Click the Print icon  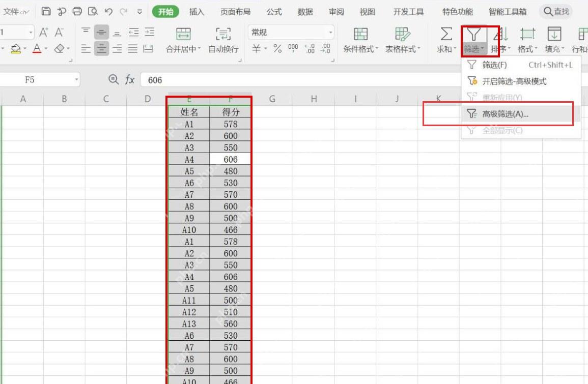coord(77,11)
